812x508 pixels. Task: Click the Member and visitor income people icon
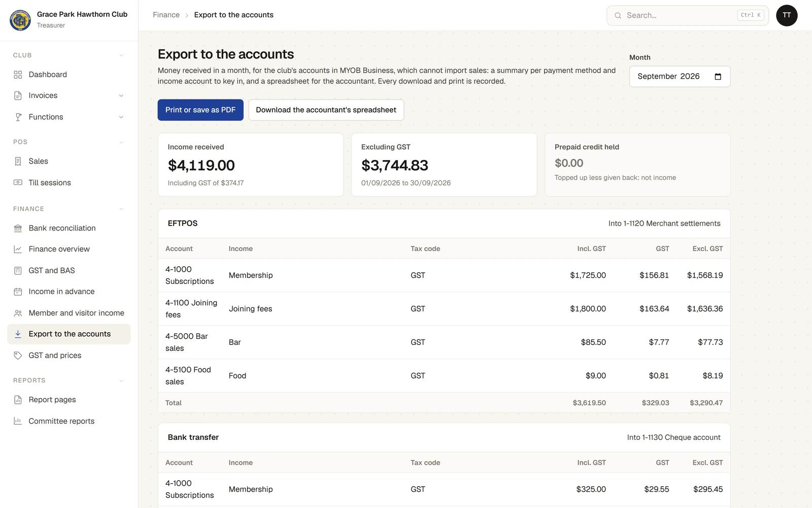tap(18, 313)
